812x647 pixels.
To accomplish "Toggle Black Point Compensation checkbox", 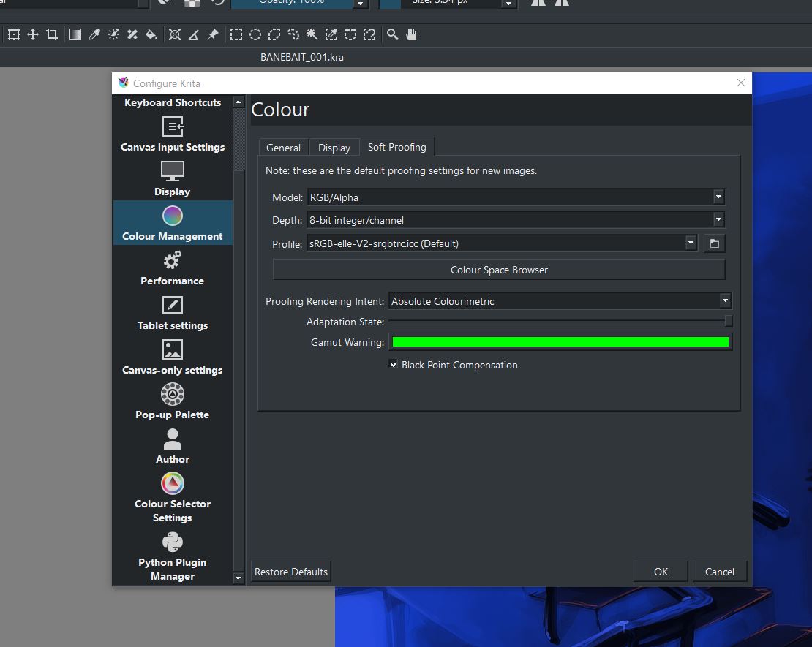I will [394, 365].
